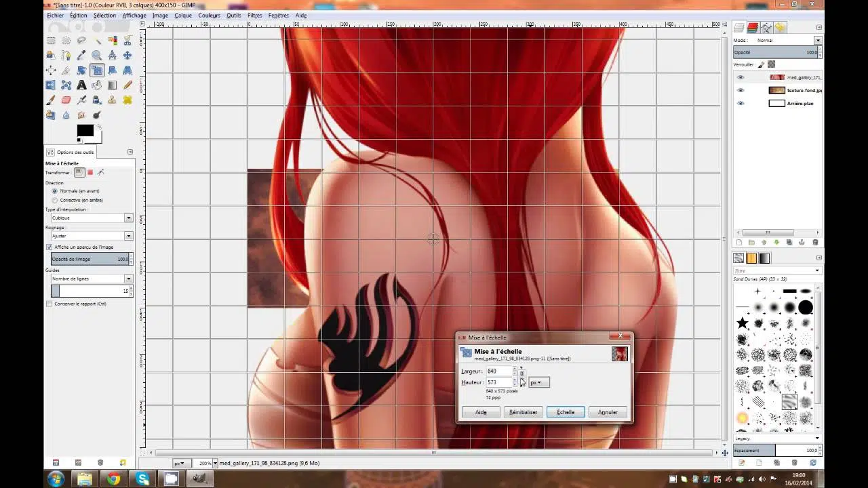This screenshot has height=488, width=868.
Task: Toggle lock pixels brush icon in Verrouiller
Action: tap(761, 64)
